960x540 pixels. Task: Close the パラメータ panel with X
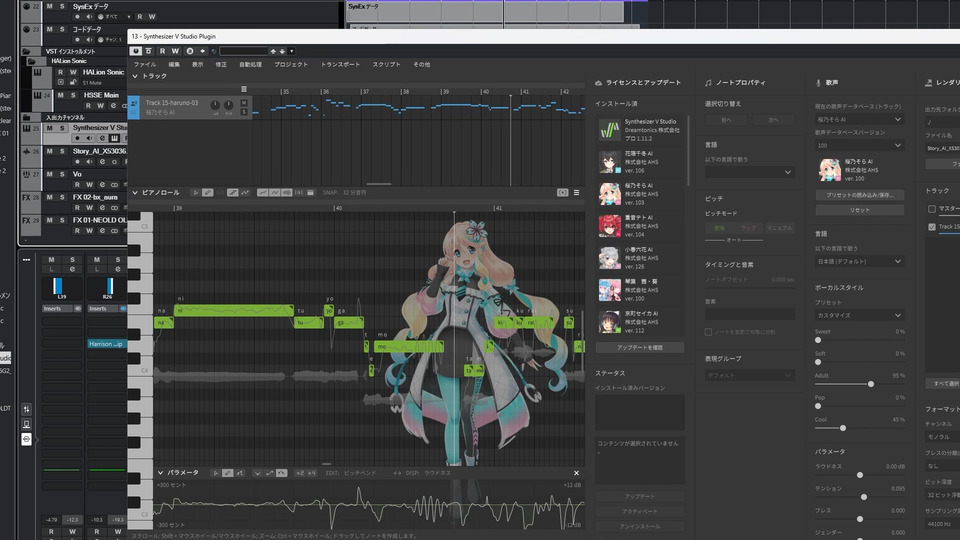[x=576, y=473]
